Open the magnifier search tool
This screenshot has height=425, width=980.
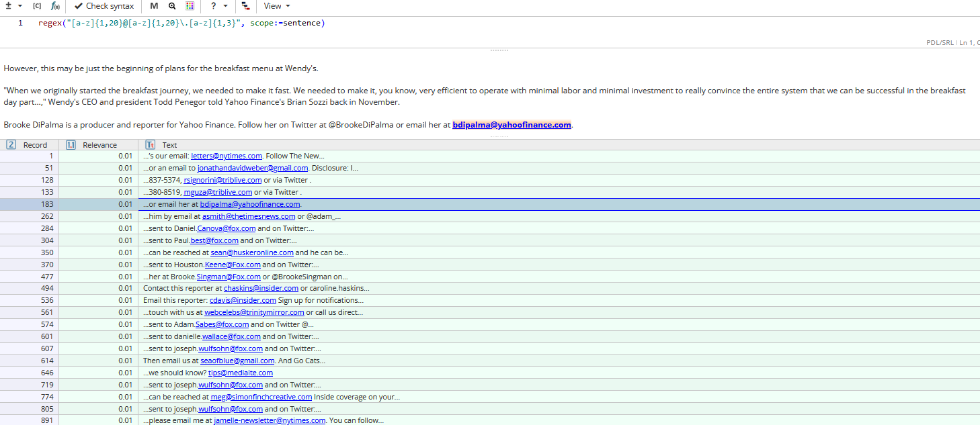point(172,6)
